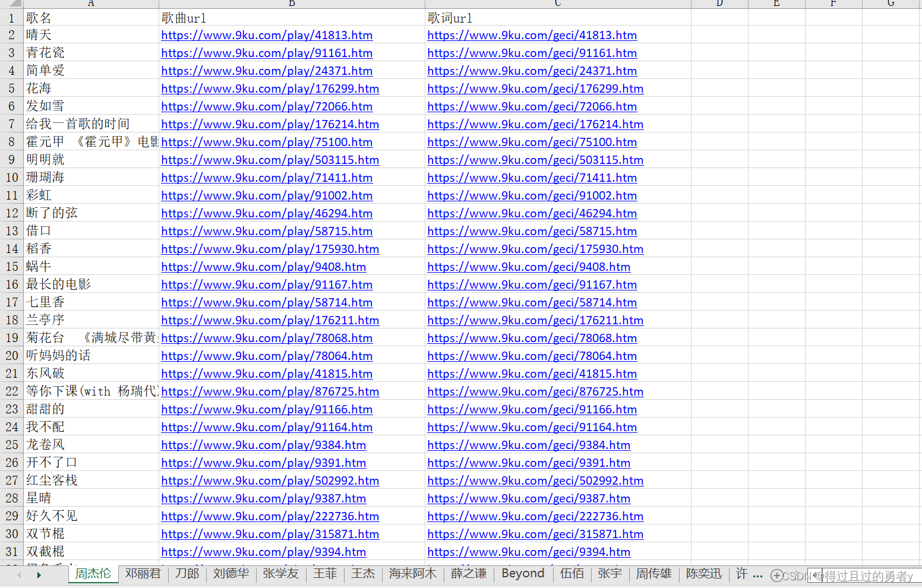
Task: Open the 陈奕迅 sheet tab
Action: click(704, 574)
